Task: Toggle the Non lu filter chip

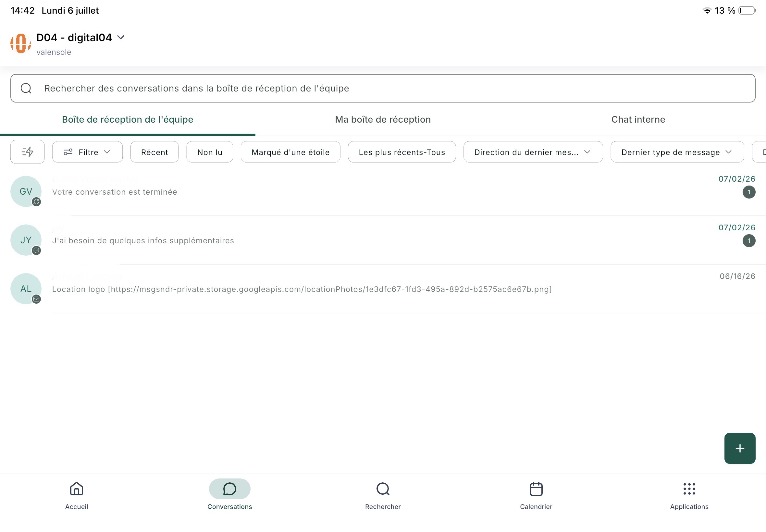Action: coord(209,152)
